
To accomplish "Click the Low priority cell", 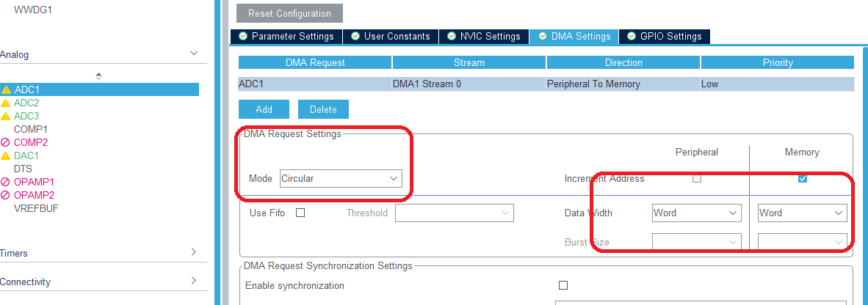I will [778, 84].
